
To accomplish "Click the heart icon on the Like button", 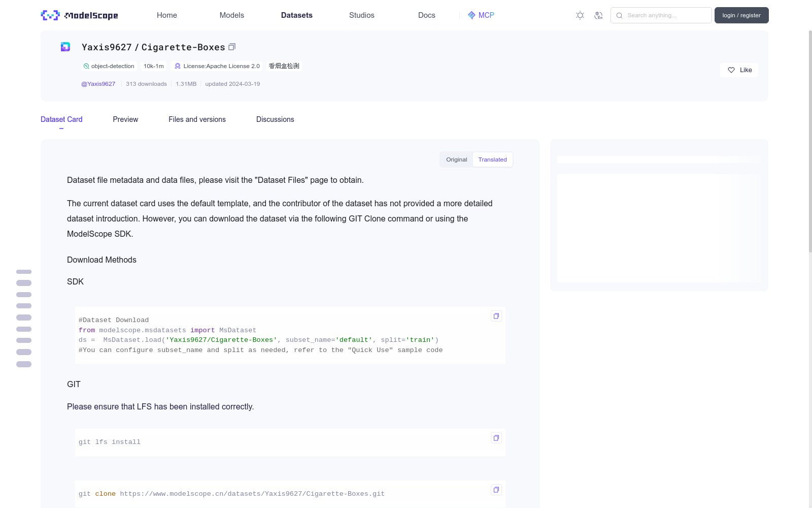I will (x=731, y=70).
